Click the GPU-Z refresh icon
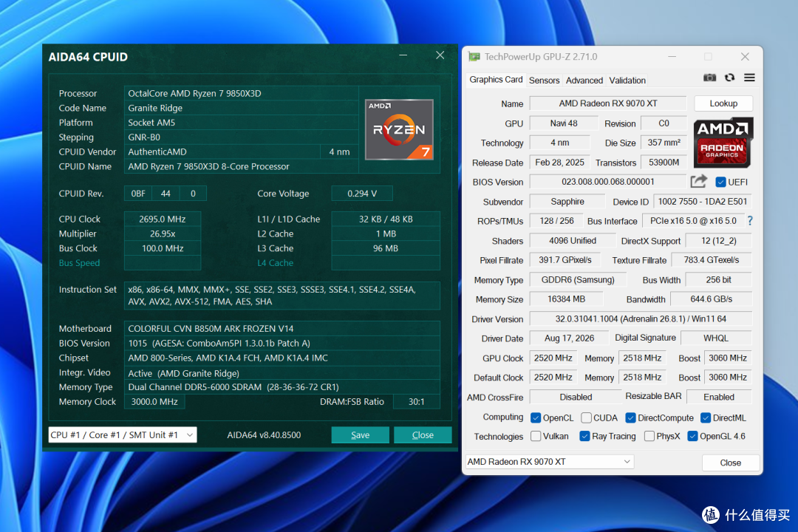This screenshot has width=798, height=532. pyautogui.click(x=729, y=78)
